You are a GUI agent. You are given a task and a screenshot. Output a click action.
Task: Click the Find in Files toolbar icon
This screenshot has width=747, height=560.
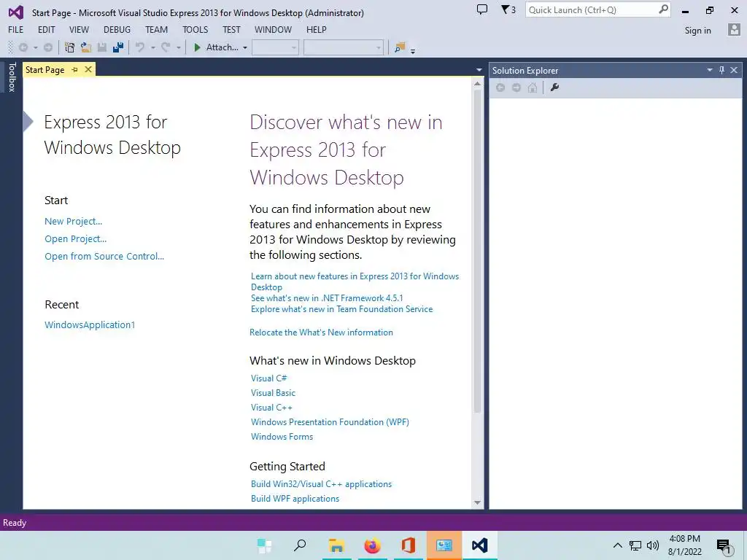click(x=400, y=47)
